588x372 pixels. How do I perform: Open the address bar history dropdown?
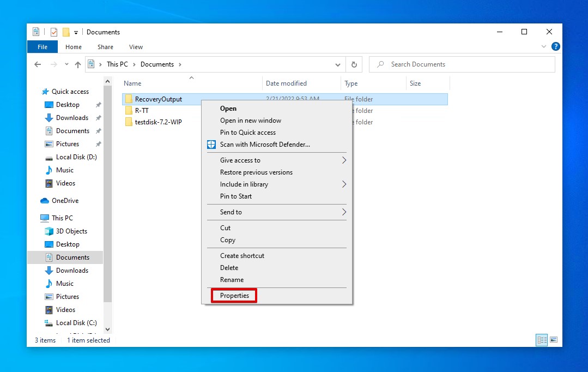[x=337, y=64]
